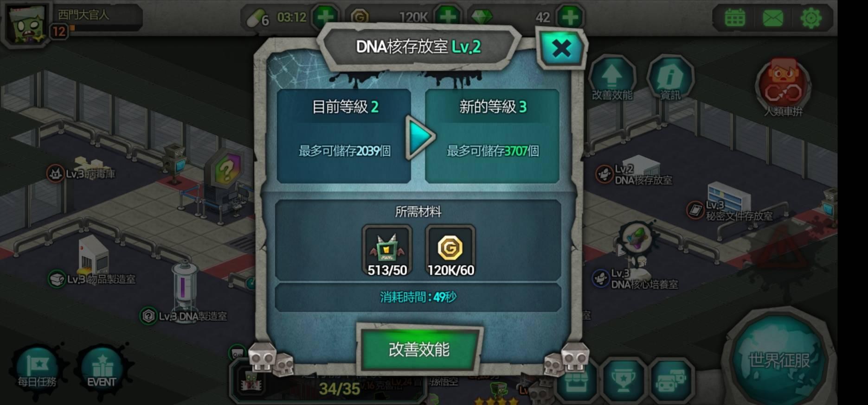Open the mail envelope icon

(773, 18)
